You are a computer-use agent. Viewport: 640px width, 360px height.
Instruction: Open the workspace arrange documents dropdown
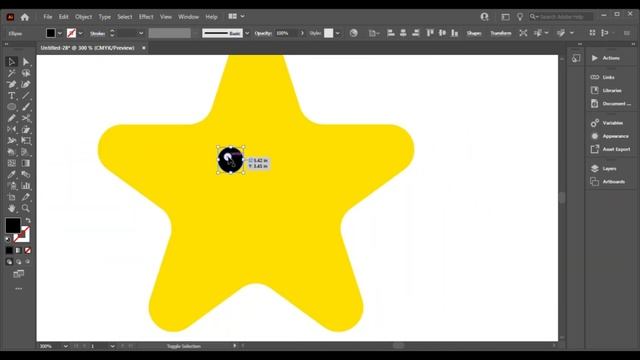coord(236,16)
